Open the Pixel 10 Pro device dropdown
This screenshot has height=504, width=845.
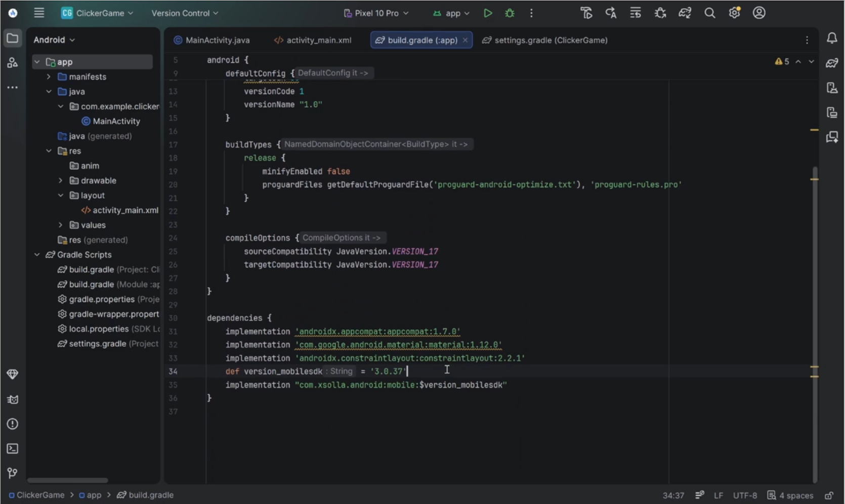click(x=376, y=13)
